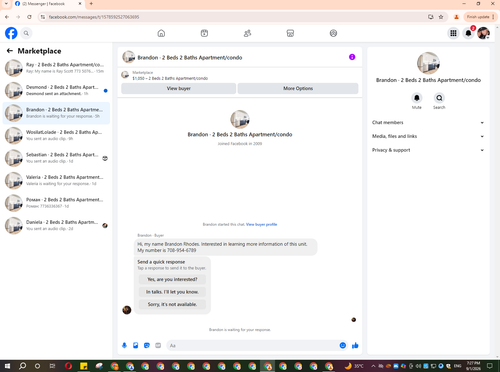Choose a GIF icon in composer
500x372 pixels.
tap(158, 345)
